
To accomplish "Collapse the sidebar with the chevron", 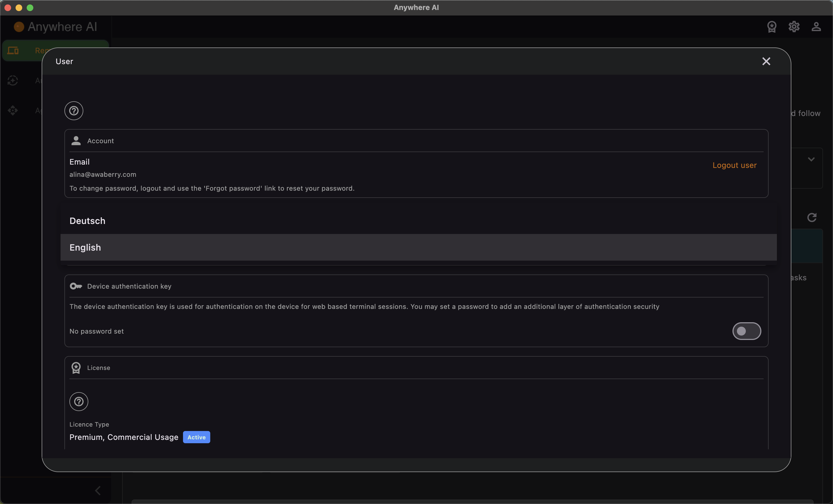I will (x=98, y=490).
